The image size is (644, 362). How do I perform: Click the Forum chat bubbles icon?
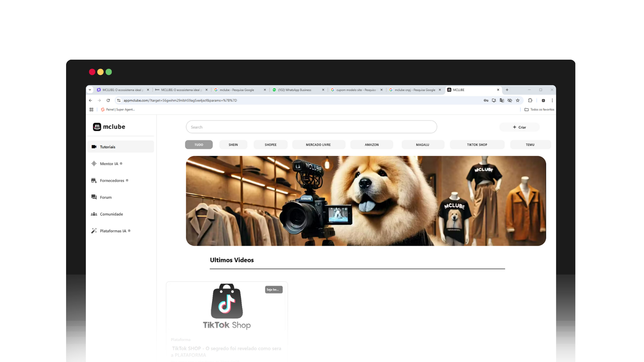94,197
